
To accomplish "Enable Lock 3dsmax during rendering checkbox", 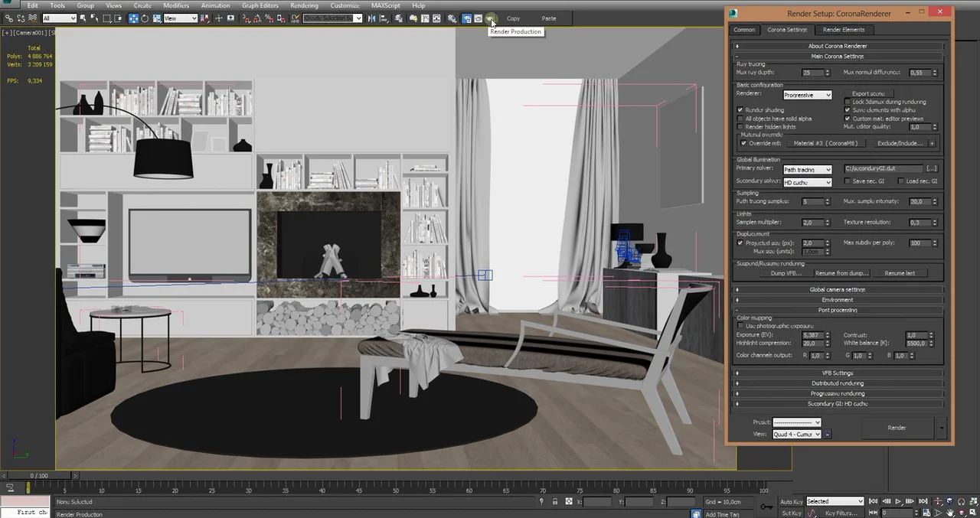I will pos(848,102).
